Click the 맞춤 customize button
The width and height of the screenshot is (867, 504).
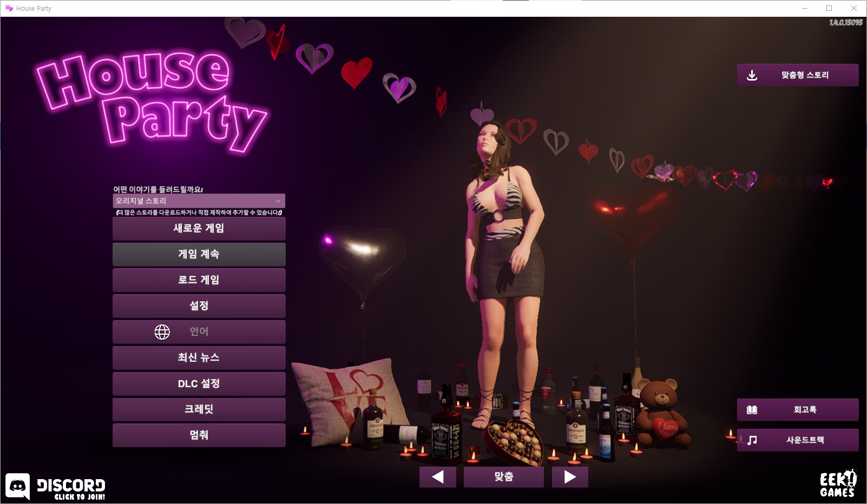point(504,477)
